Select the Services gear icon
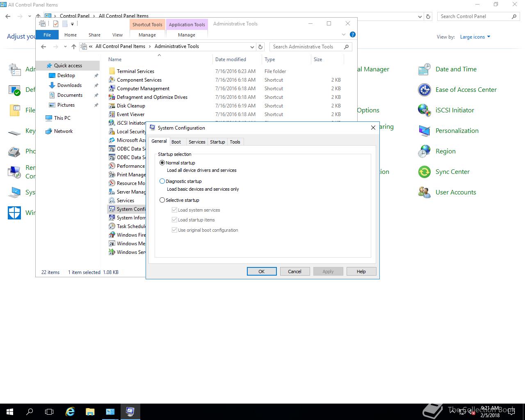525x420 pixels. click(x=112, y=201)
